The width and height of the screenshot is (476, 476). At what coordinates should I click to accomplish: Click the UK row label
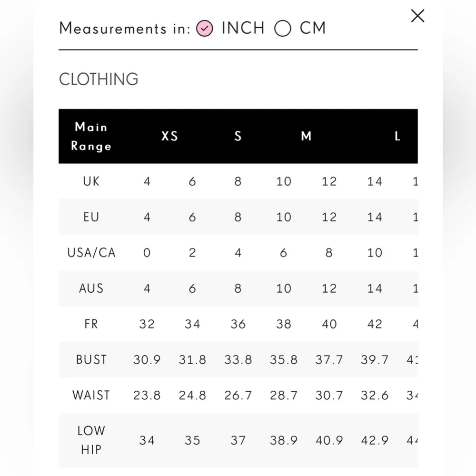coord(91,181)
